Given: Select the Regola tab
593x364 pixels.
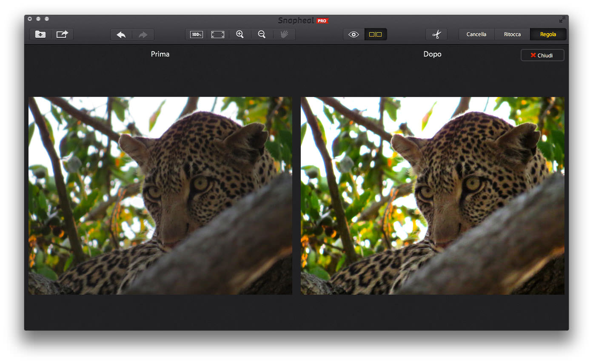Looking at the screenshot, I should tap(548, 34).
